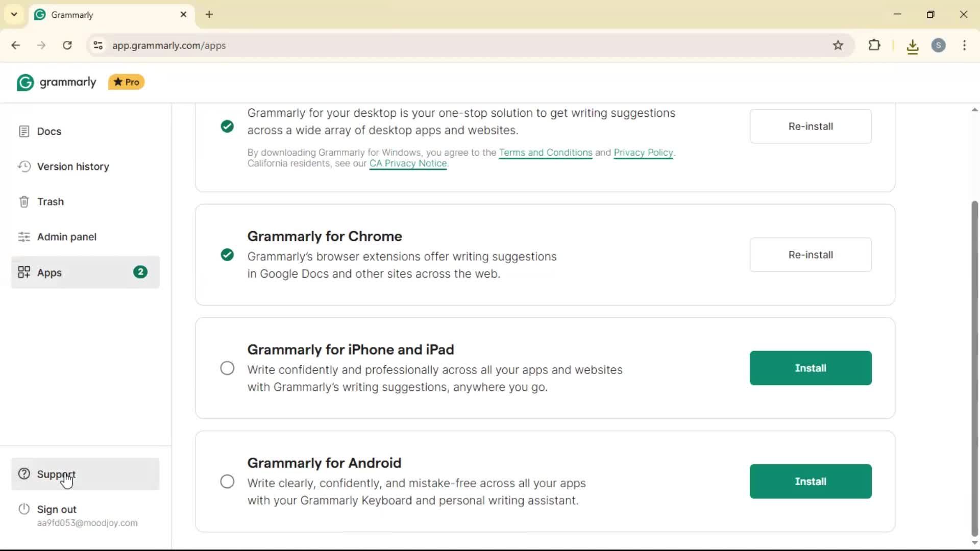Screen dimensions: 980x551
Task: Select the Grammarly for Android radio circle
Action: (227, 481)
